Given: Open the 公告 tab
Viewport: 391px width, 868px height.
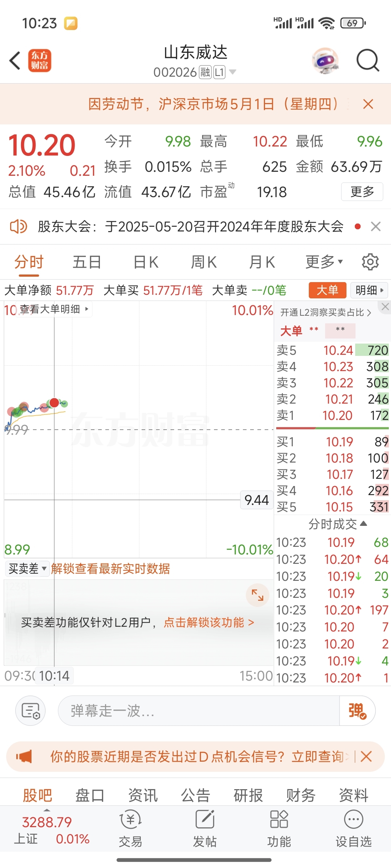Looking at the screenshot, I should [x=196, y=795].
